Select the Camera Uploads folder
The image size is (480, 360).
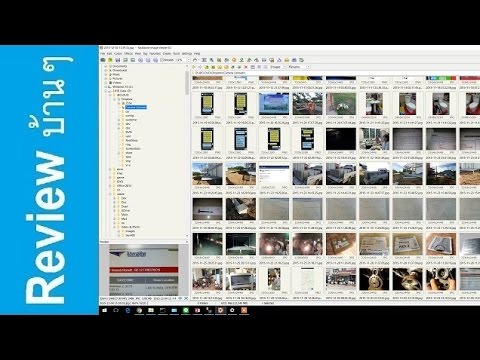point(136,107)
